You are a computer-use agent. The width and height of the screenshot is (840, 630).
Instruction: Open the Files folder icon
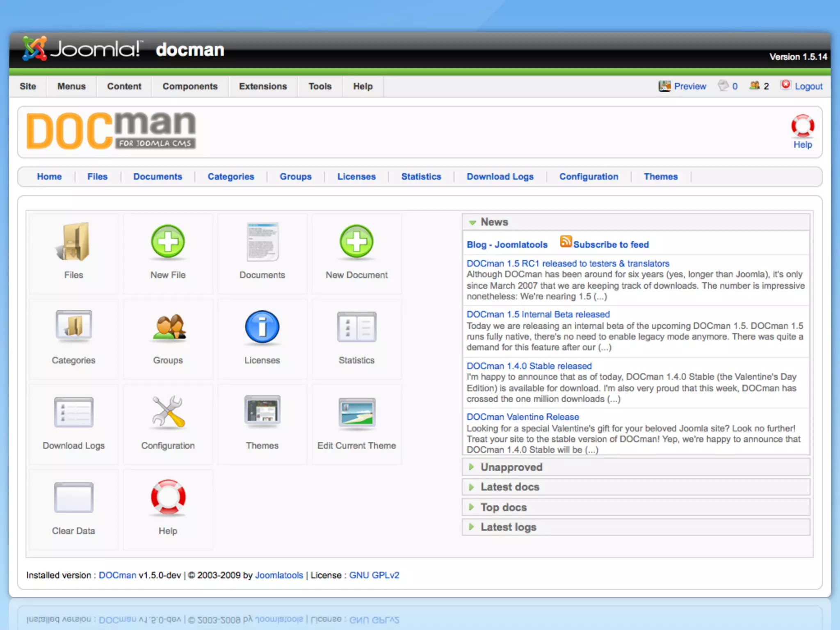click(x=73, y=242)
